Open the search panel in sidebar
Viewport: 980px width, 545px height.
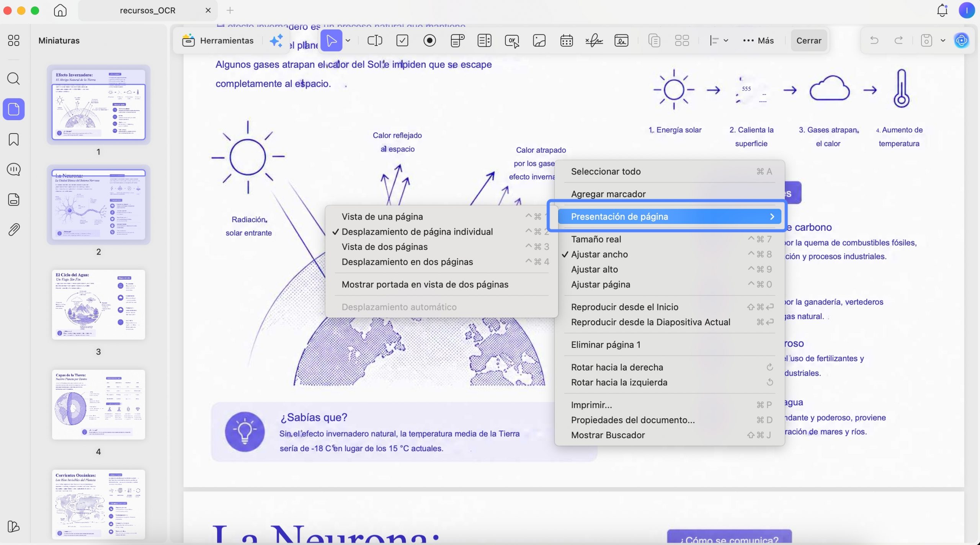tap(14, 79)
